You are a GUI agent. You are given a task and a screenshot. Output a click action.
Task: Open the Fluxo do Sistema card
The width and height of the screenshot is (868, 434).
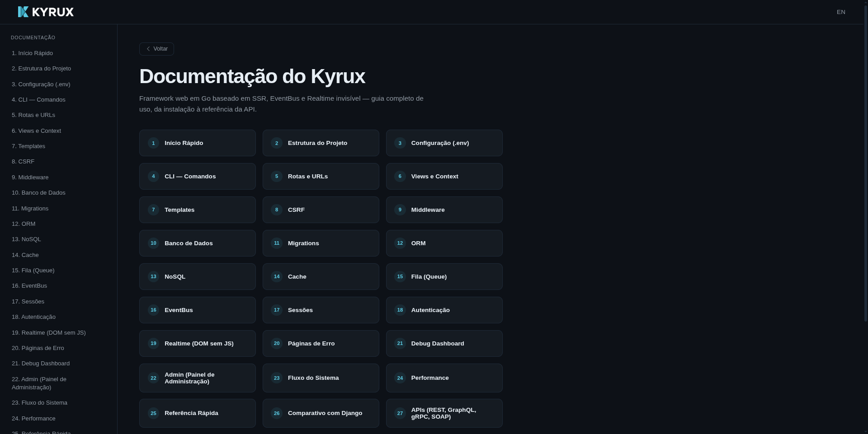point(321,378)
